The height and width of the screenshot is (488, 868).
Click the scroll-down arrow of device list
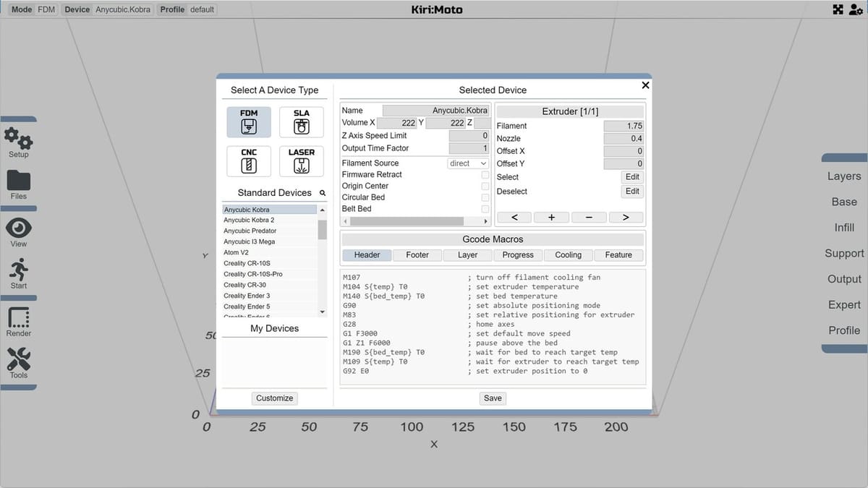(x=323, y=312)
